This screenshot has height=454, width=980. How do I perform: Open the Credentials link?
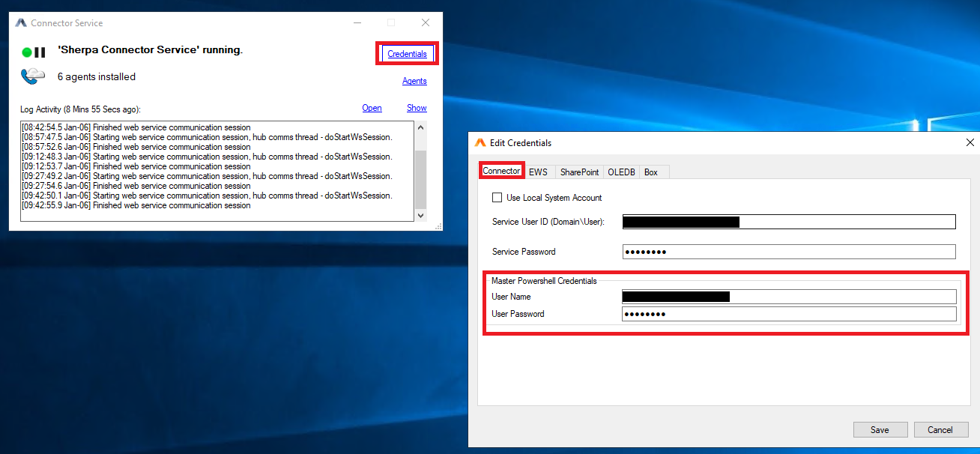tap(407, 54)
